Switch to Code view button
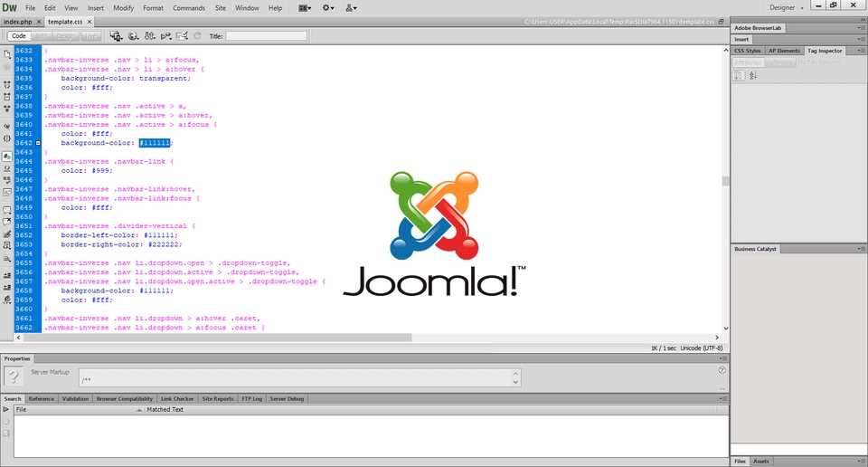 point(19,36)
